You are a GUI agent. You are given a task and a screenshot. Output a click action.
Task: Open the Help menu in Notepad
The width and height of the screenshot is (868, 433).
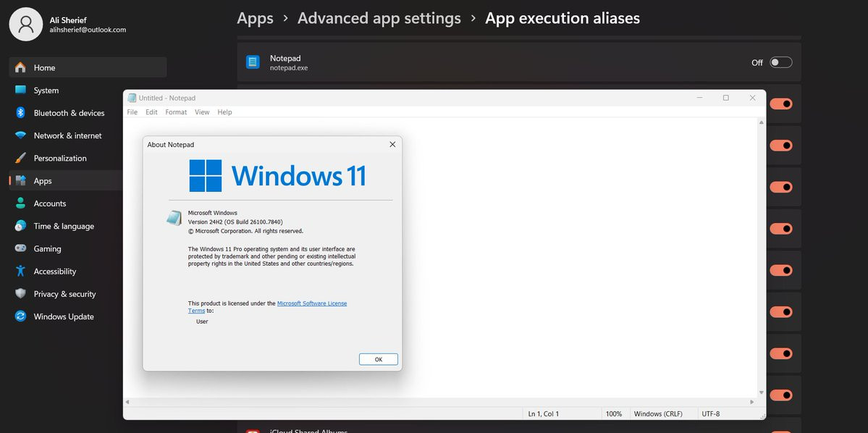[224, 112]
